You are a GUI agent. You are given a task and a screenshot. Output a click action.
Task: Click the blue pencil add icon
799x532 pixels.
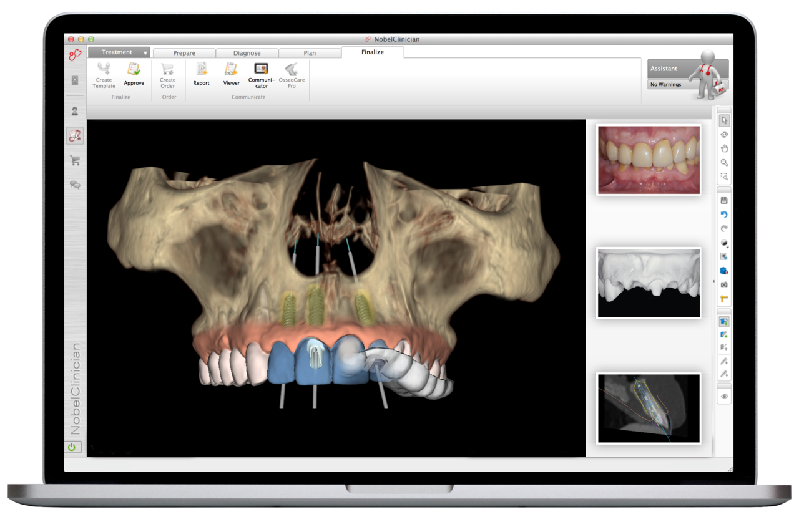(x=724, y=336)
